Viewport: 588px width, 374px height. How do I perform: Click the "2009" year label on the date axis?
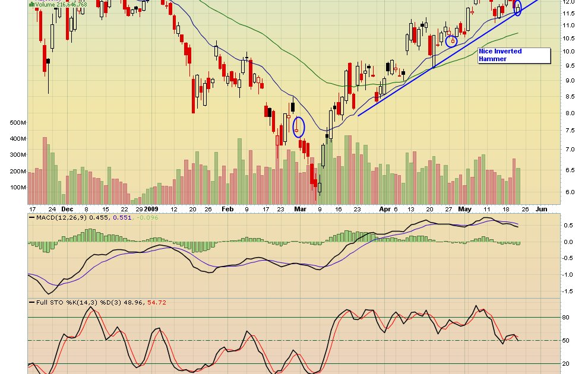click(x=151, y=209)
